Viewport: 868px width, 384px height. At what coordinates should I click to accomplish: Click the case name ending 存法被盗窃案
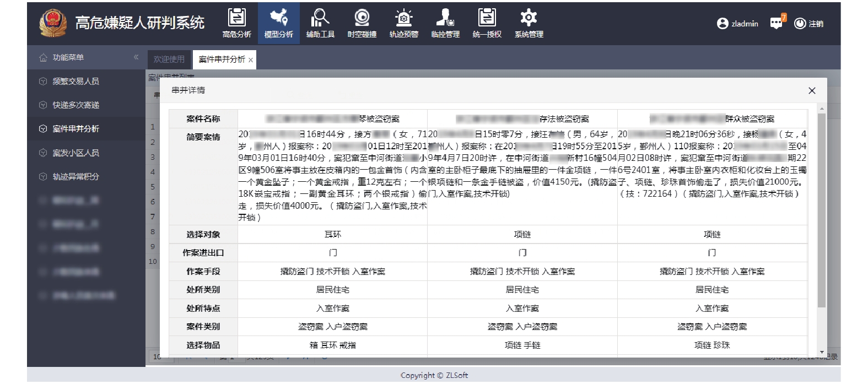click(x=522, y=118)
